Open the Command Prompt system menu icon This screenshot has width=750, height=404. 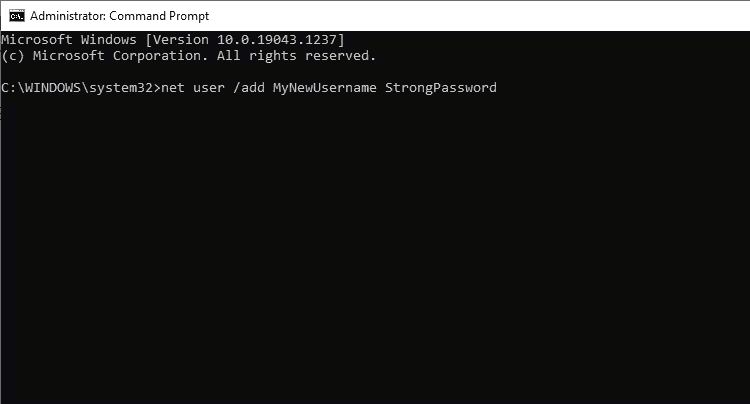16,15
